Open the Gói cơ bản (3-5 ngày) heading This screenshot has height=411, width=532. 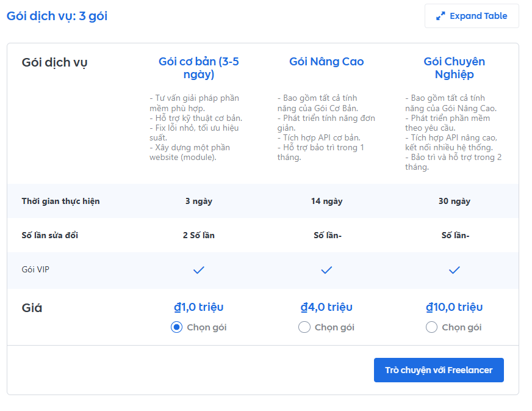click(x=198, y=68)
